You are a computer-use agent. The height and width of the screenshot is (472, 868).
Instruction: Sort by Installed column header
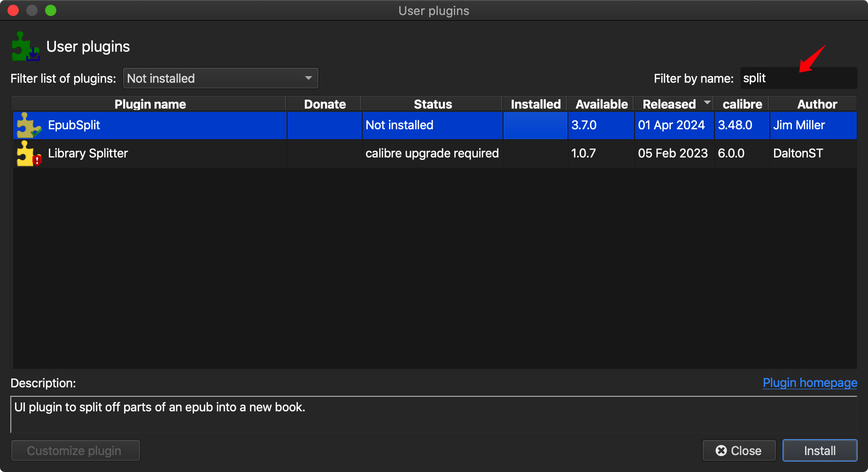coord(535,104)
